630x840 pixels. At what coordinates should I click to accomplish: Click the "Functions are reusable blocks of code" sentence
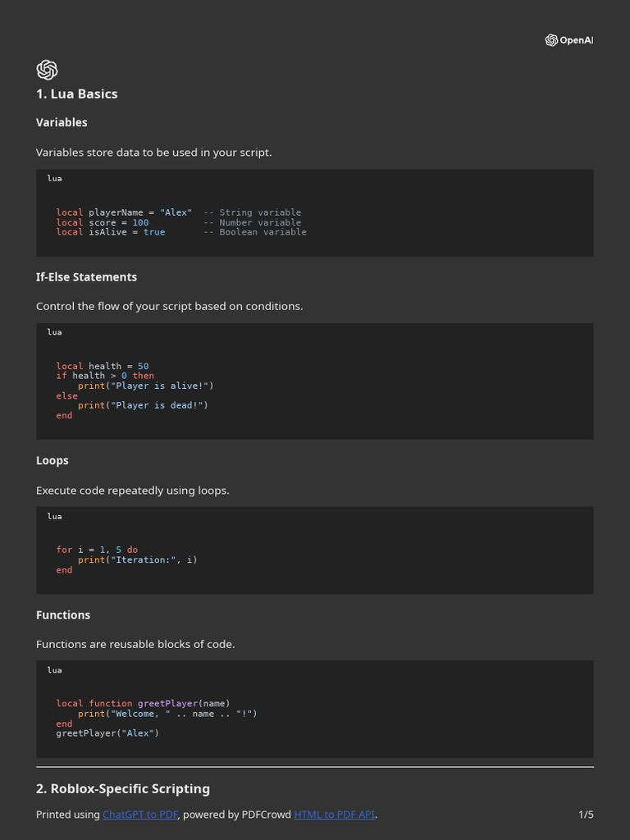[135, 644]
